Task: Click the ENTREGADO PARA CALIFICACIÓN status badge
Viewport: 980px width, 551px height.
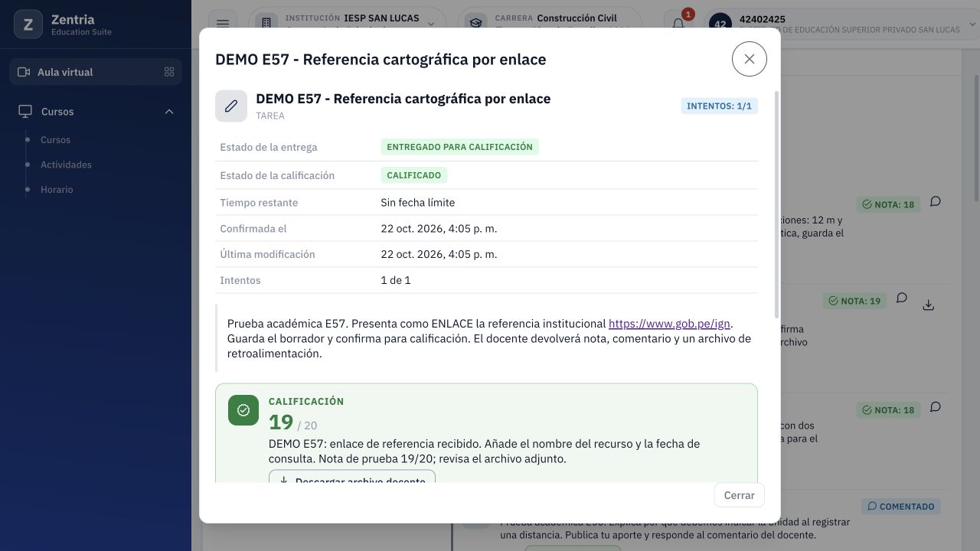Action: (x=459, y=147)
